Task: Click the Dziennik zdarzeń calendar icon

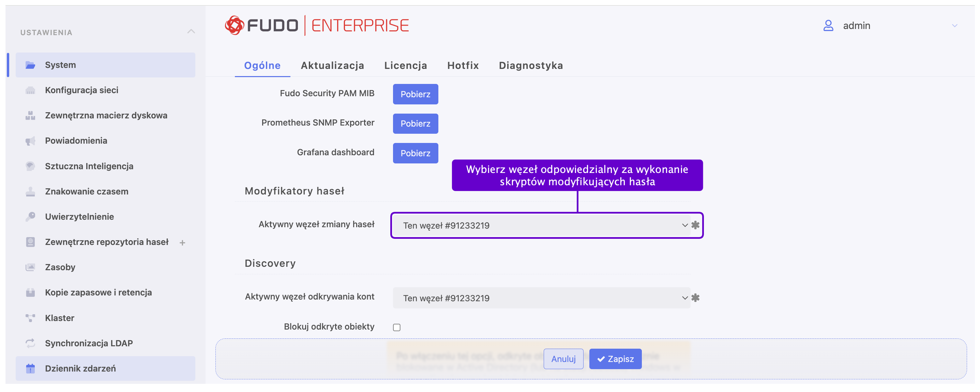Action: pyautogui.click(x=30, y=369)
